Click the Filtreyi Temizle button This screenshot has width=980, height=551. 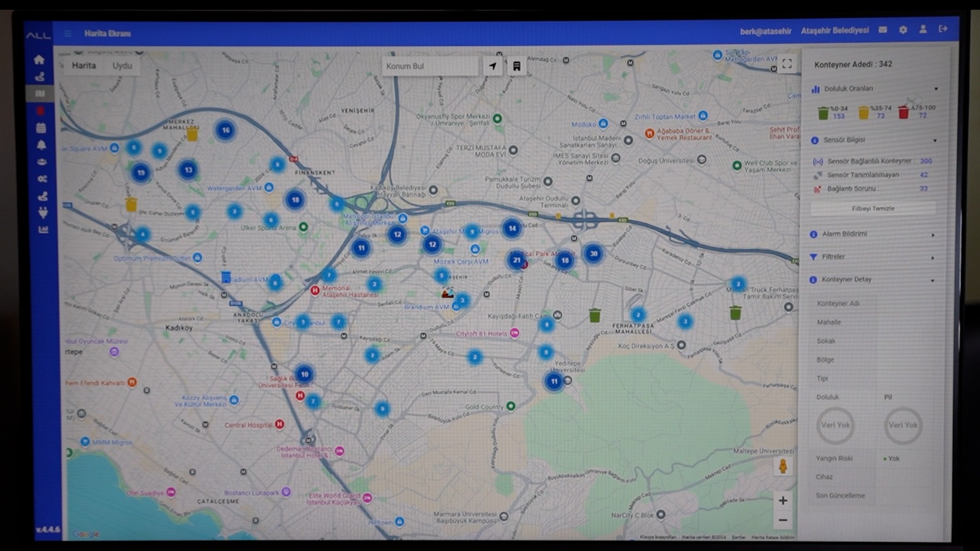point(873,209)
